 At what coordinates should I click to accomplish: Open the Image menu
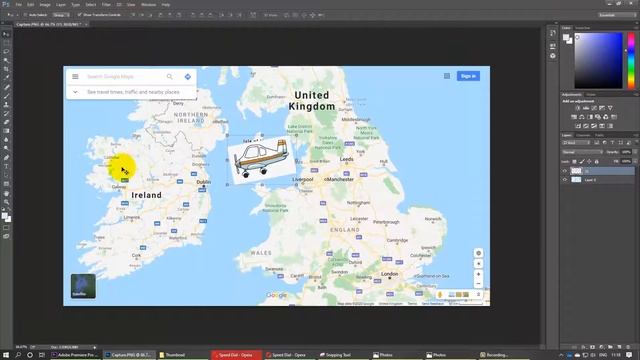click(45, 4)
